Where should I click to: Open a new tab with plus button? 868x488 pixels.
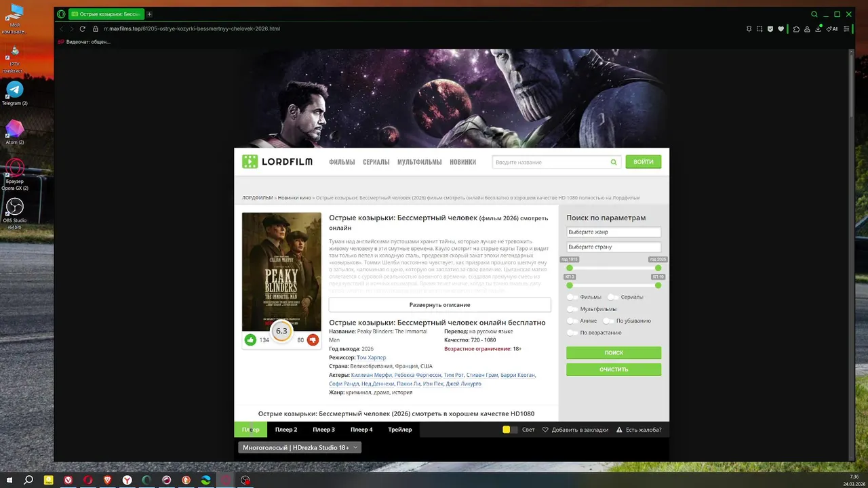coord(149,14)
